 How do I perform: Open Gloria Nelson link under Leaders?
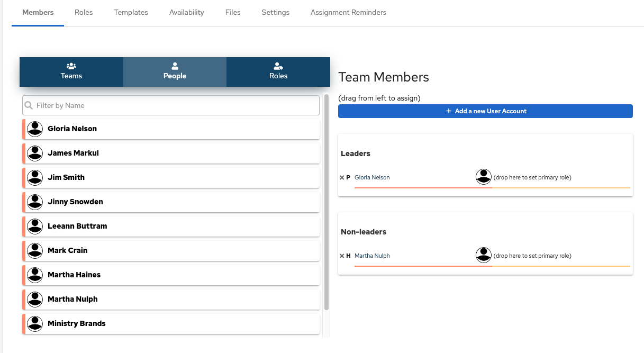[372, 178]
